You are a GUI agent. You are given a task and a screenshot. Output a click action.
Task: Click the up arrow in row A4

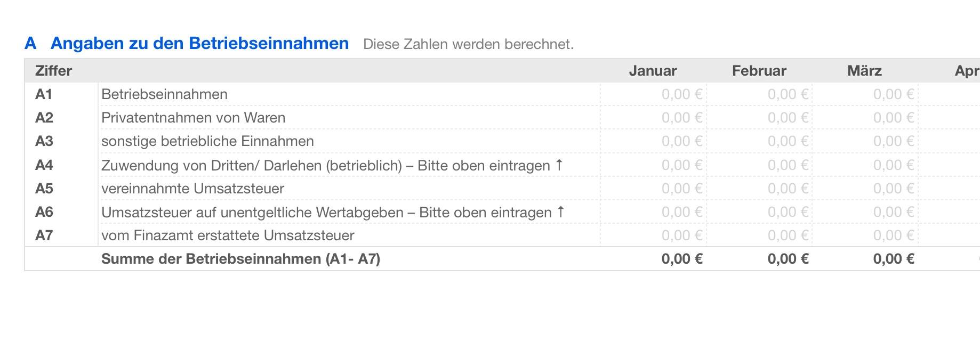click(559, 165)
